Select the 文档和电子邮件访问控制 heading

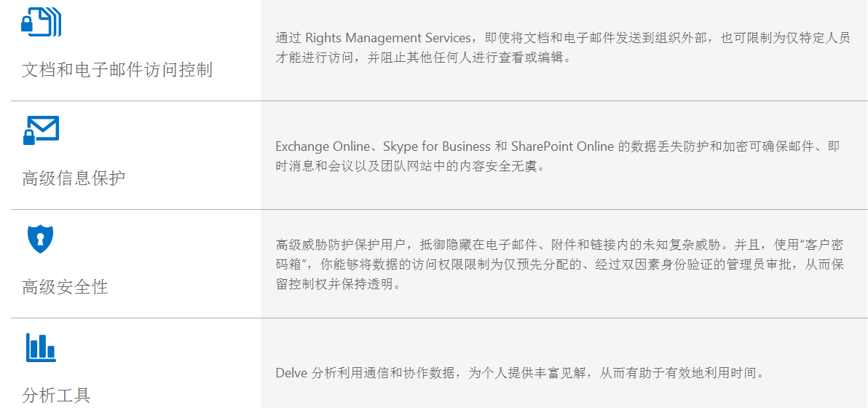click(117, 70)
